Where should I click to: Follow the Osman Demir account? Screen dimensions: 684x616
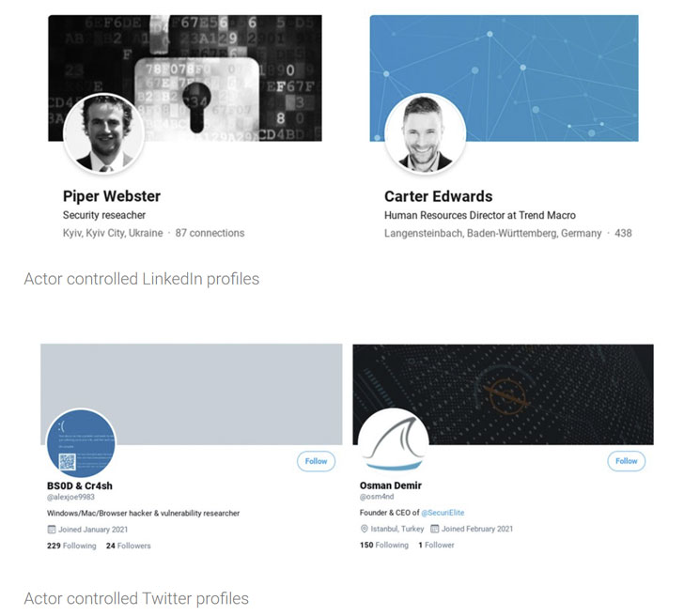[x=627, y=461]
